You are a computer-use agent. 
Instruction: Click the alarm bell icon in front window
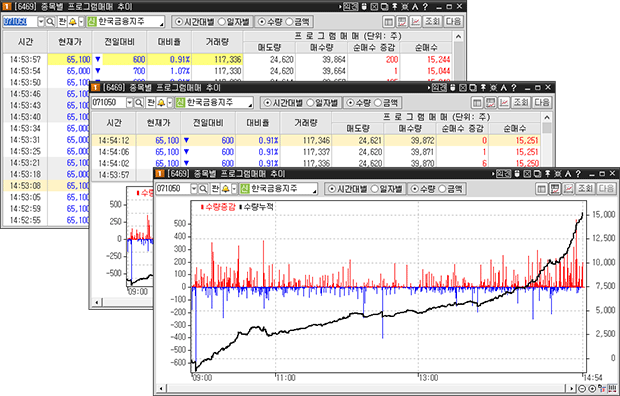click(x=225, y=189)
